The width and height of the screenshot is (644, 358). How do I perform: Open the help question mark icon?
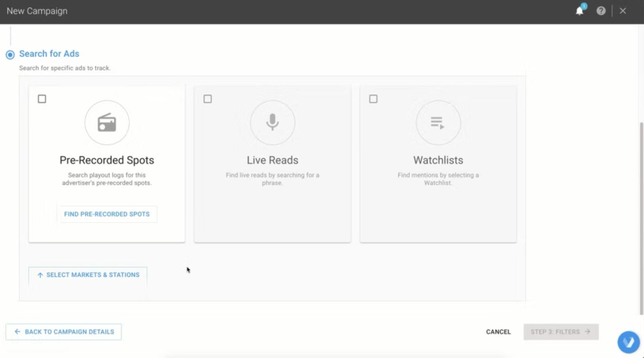click(601, 11)
